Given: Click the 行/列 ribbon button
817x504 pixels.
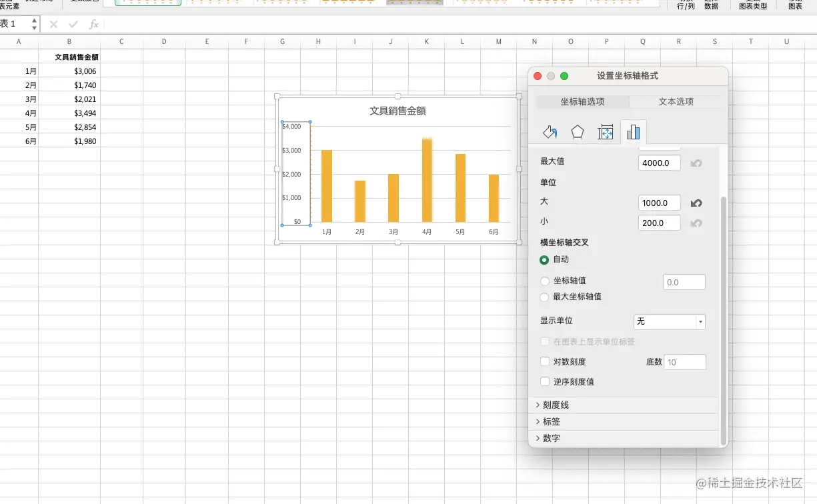Looking at the screenshot, I should [686, 5].
